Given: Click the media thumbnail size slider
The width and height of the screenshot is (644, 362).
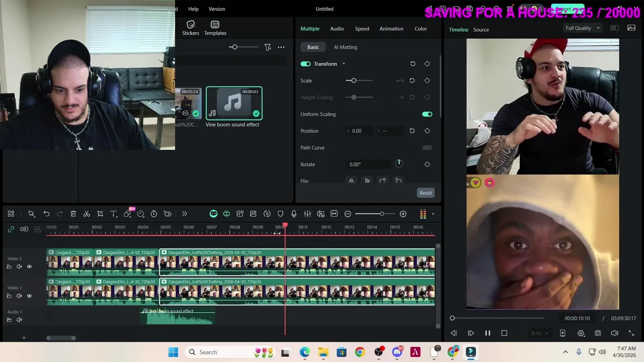Looking at the screenshot, I should pyautogui.click(x=234, y=47).
